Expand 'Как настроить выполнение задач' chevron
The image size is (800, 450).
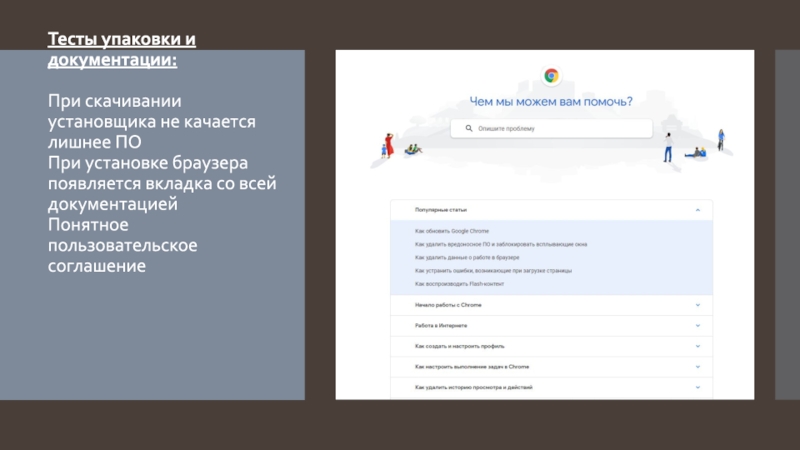pos(697,367)
